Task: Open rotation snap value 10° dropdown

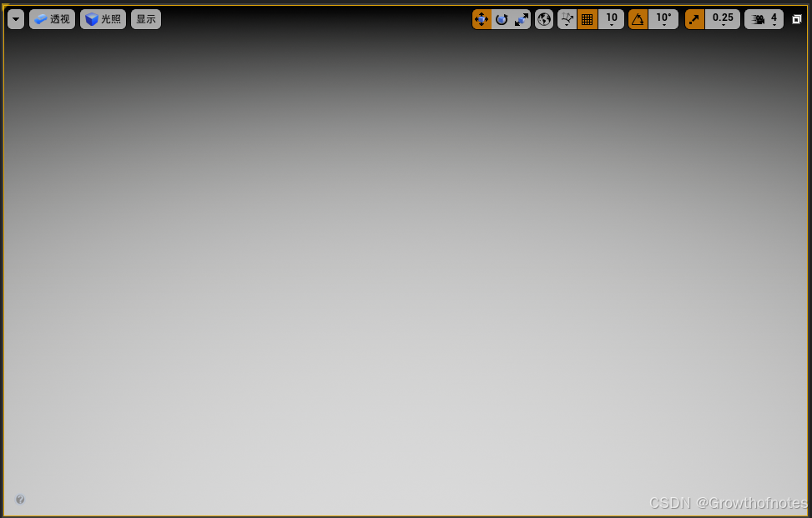Action: click(663, 19)
